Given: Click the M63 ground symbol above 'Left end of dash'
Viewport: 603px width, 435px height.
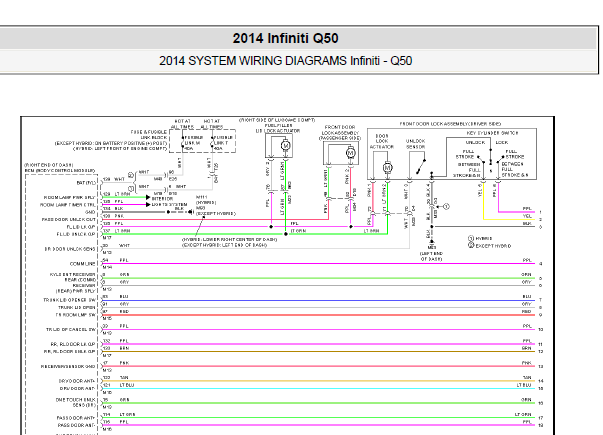Looking at the screenshot, I should click(431, 242).
